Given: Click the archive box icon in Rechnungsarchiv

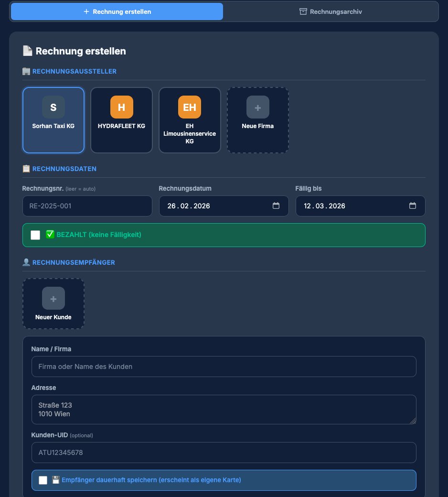Looking at the screenshot, I should click(x=303, y=11).
